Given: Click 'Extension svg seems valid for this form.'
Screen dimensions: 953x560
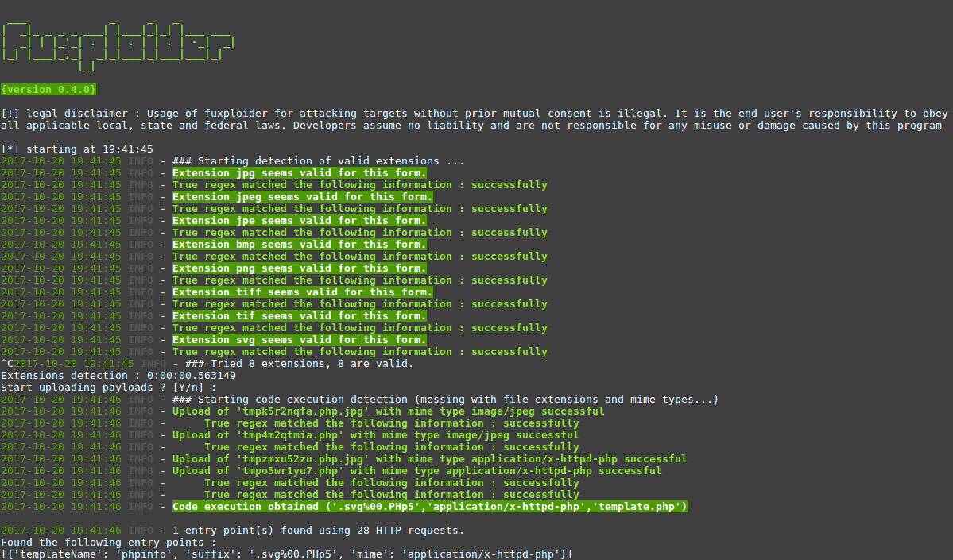Looking at the screenshot, I should (x=300, y=339).
